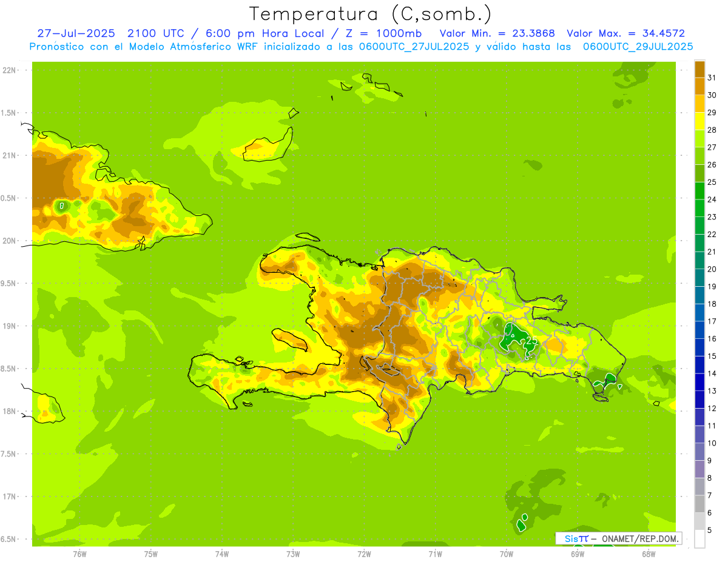This screenshot has height=562, width=728.
Task: Pick the orange swatch between 30 and 31
Action: (x=699, y=86)
